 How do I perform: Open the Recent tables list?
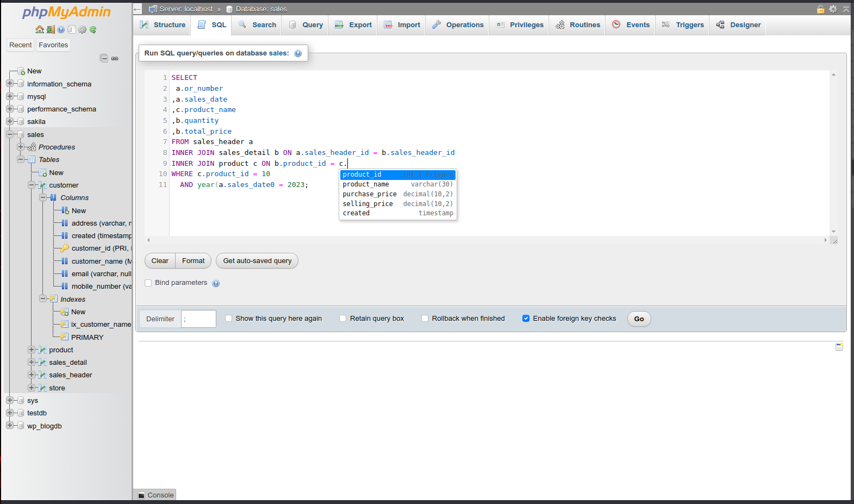(x=21, y=45)
